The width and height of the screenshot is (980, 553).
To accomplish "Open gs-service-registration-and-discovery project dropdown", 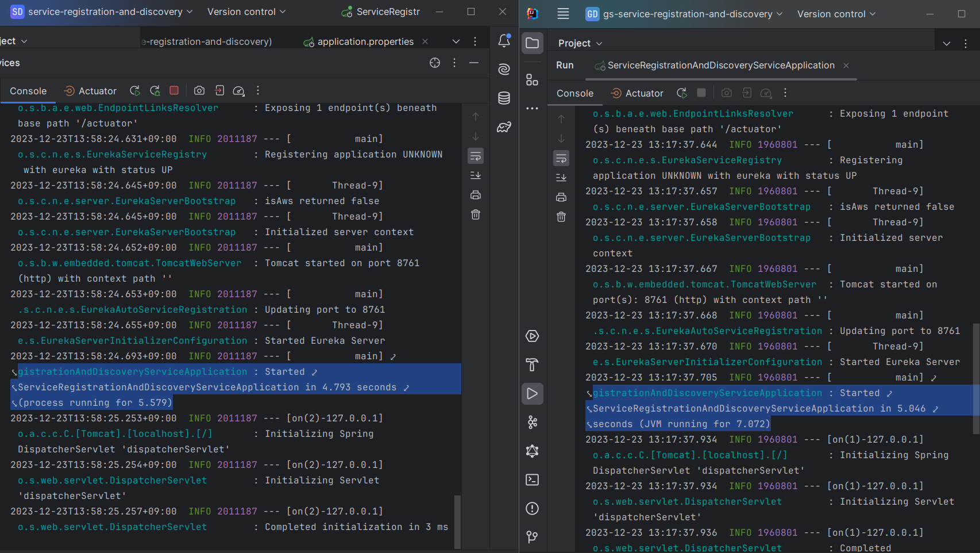I will pos(684,14).
